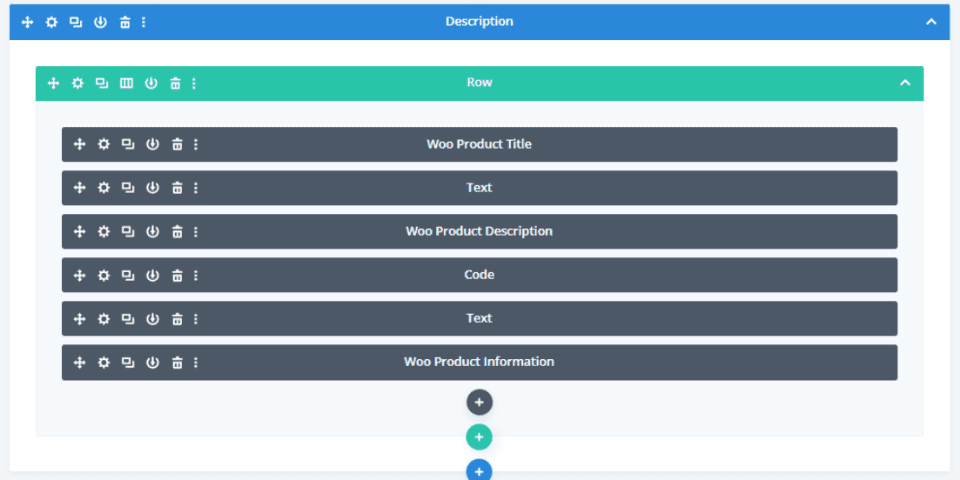Add new section with blue plus button
This screenshot has height=480, width=960.
tap(479, 470)
